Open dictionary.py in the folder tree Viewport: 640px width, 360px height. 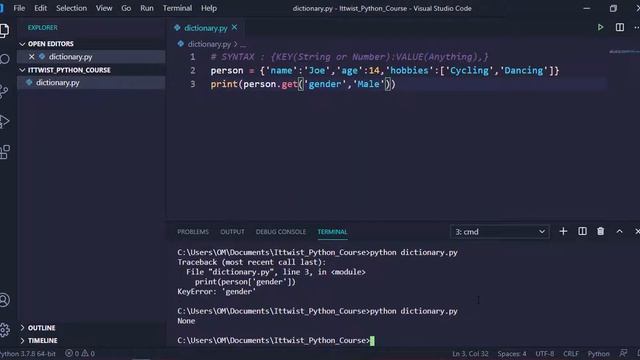pyautogui.click(x=91, y=82)
